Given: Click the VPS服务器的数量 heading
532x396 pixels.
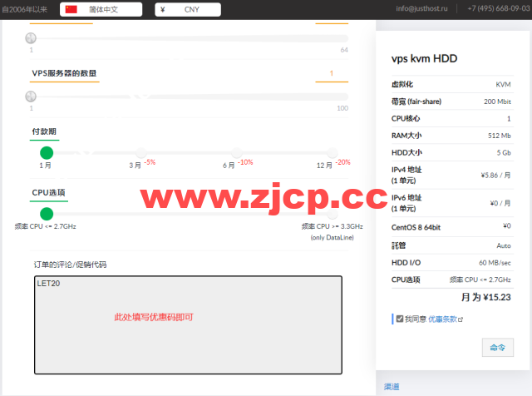Looking at the screenshot, I should (64, 73).
